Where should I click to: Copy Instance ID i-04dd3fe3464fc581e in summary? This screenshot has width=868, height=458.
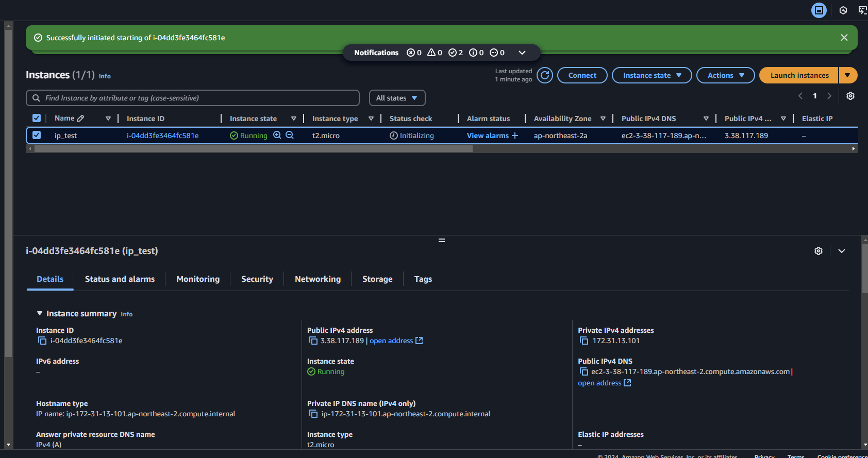pyautogui.click(x=42, y=341)
